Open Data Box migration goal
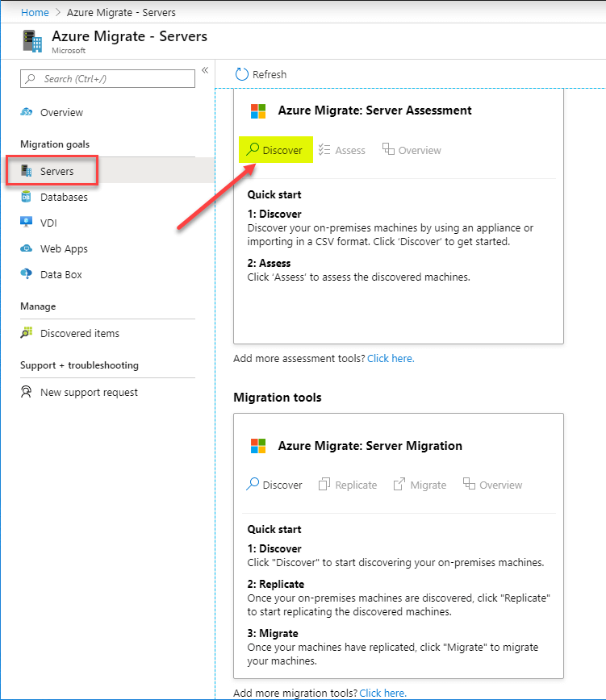606x700 pixels. pyautogui.click(x=61, y=274)
